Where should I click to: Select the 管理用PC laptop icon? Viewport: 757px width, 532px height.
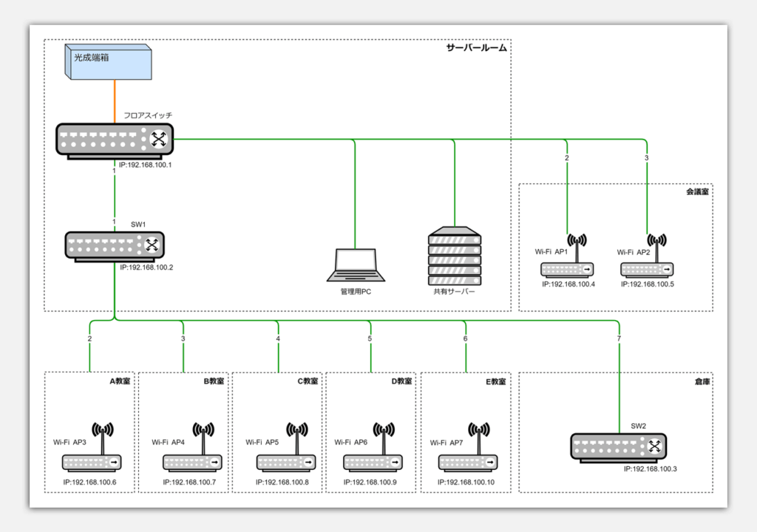tap(356, 265)
